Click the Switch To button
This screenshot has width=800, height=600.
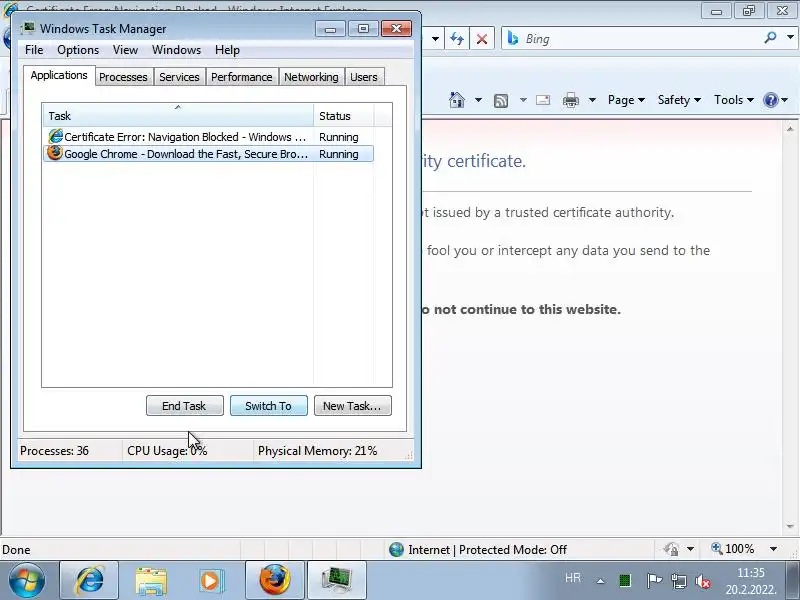pyautogui.click(x=268, y=406)
